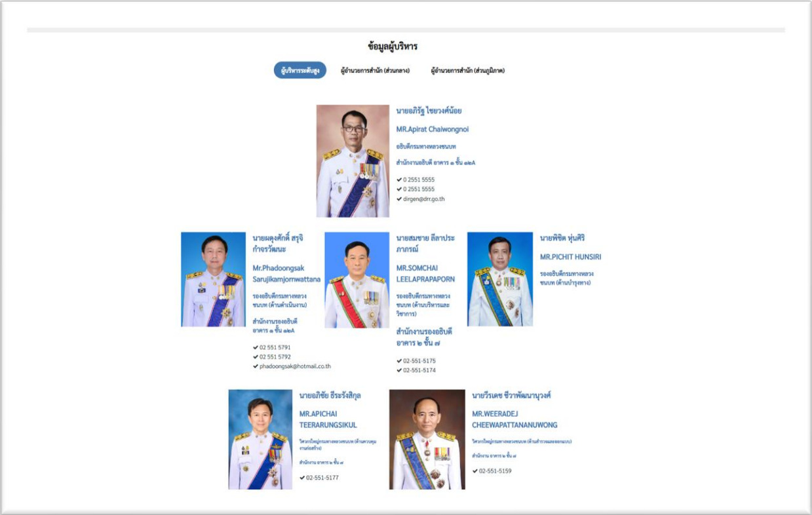
Task: Open the ผู้อำนวยการสำนัก (ส่วนภูมิภาค) tab
Action: click(467, 71)
